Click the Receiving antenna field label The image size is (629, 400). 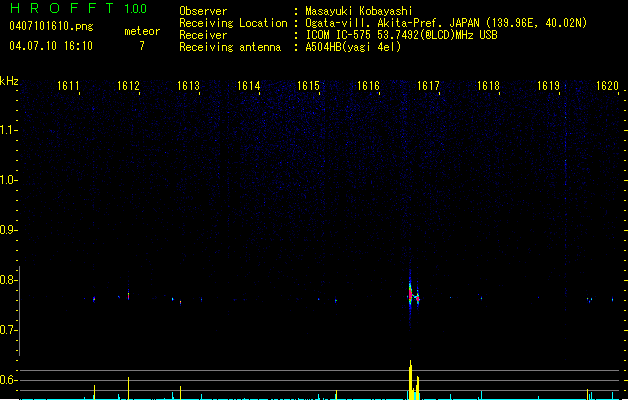coord(230,47)
